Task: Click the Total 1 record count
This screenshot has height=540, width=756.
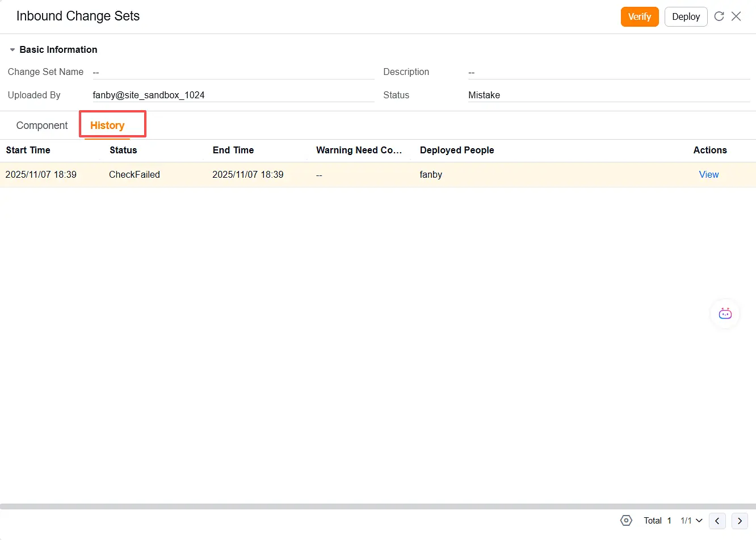Action: click(657, 521)
